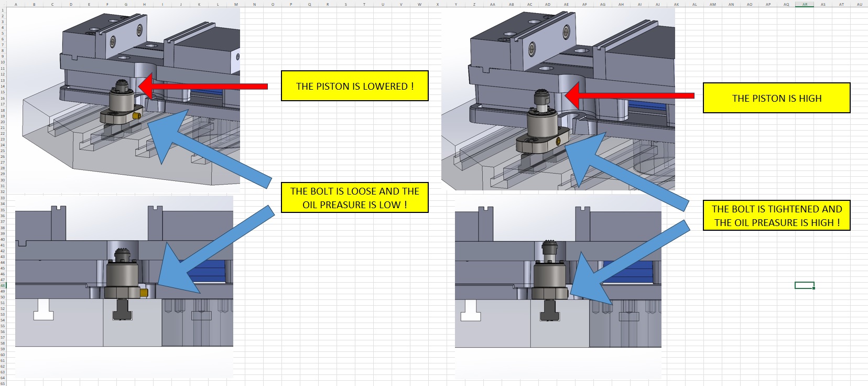Select column AU header
Image resolution: width=868 pixels, height=386 pixels.
860,4
